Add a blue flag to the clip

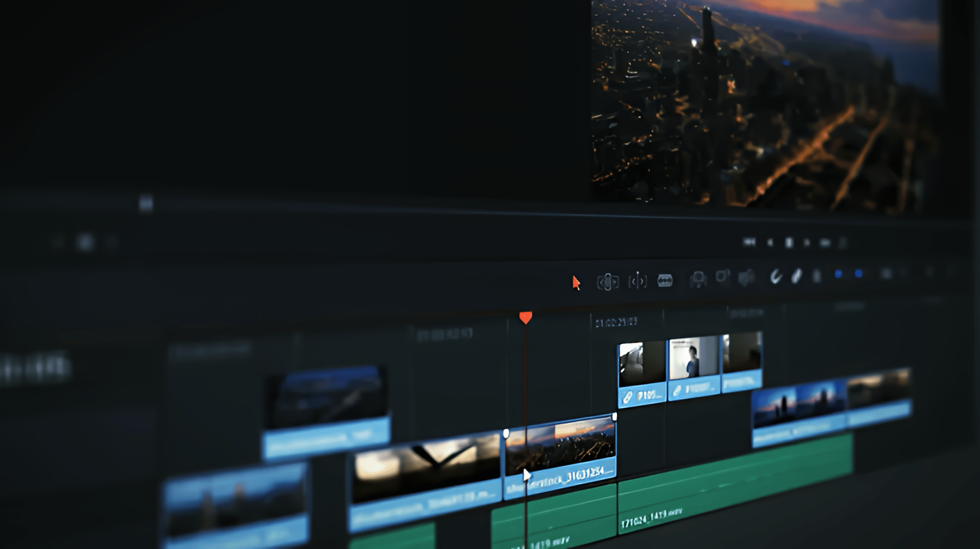click(x=838, y=274)
